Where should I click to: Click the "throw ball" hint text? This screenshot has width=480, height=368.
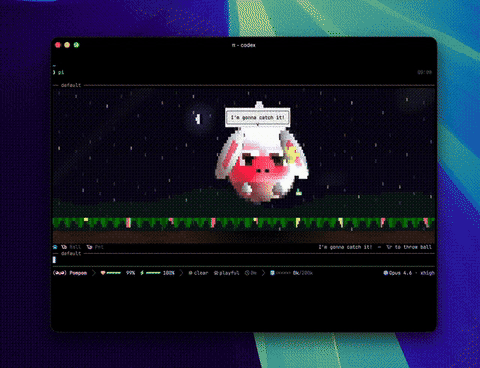(x=417, y=247)
